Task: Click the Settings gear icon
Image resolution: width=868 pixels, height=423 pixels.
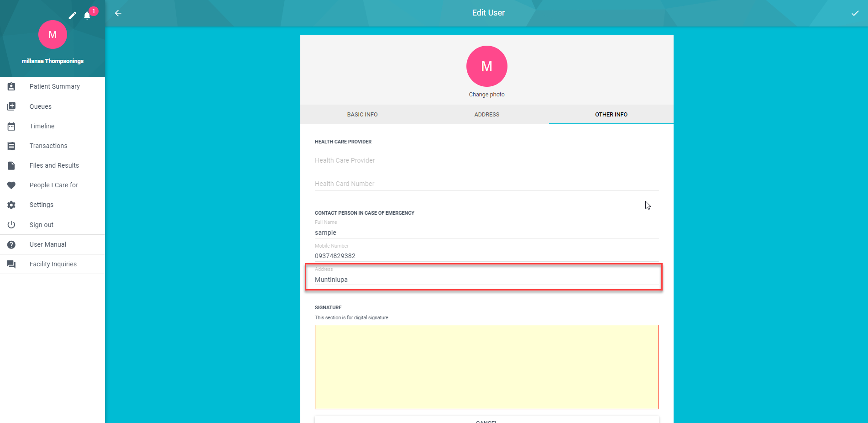Action: pyautogui.click(x=11, y=205)
